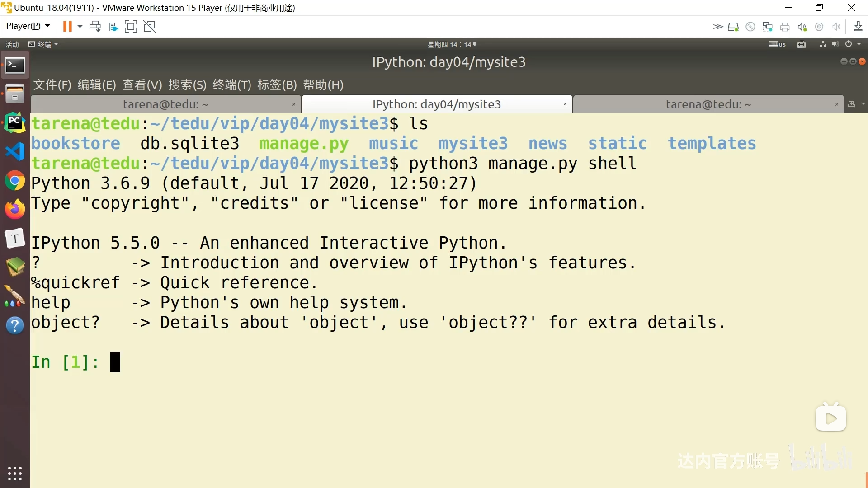Click VMware pause virtual machine button
The height and width of the screenshot is (488, 868).
pos(67,27)
